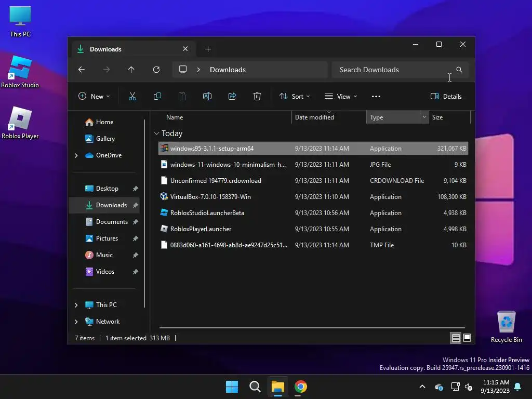
Task: Select the windows-11-windows-10-minimalism JPG file
Action: (x=313, y=165)
